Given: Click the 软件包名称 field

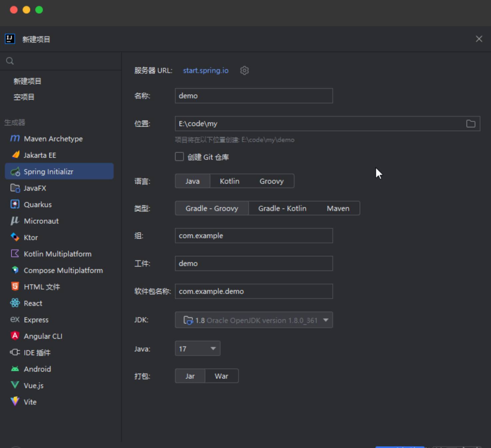Looking at the screenshot, I should tap(254, 291).
